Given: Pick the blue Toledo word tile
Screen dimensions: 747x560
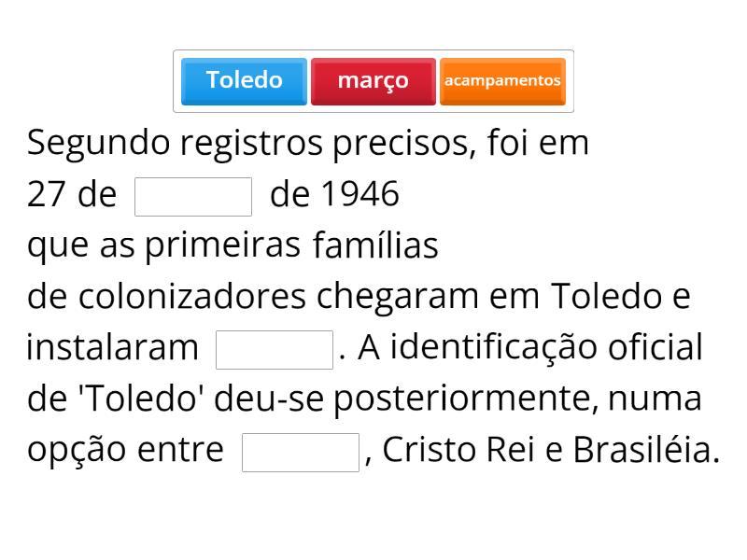Looking at the screenshot, I should point(244,80).
